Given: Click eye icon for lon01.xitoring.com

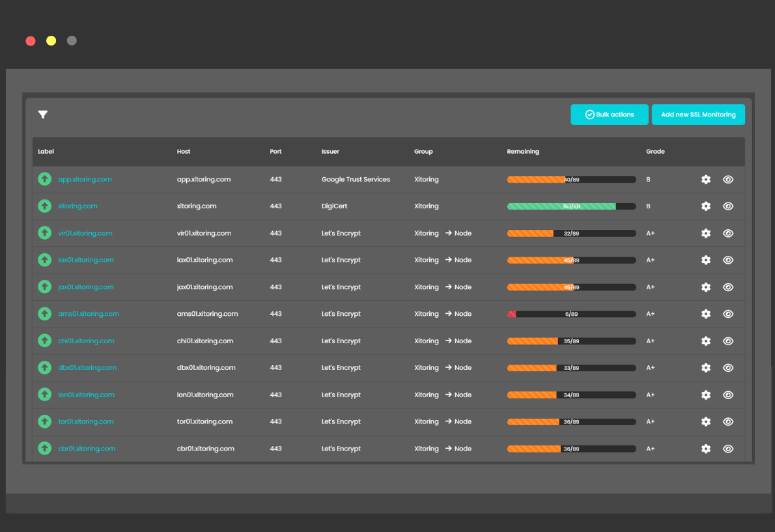Looking at the screenshot, I should (x=728, y=395).
